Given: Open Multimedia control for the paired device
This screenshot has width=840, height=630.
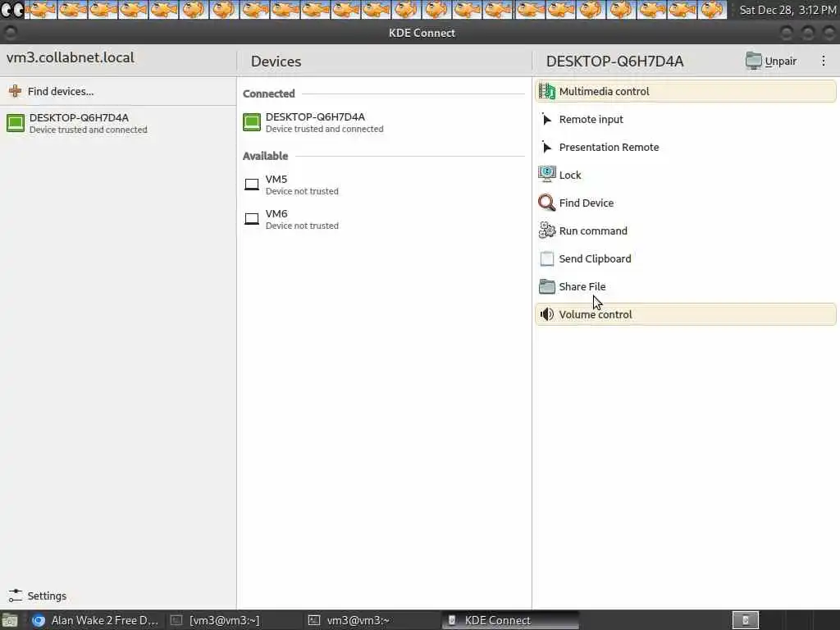Looking at the screenshot, I should tap(685, 92).
